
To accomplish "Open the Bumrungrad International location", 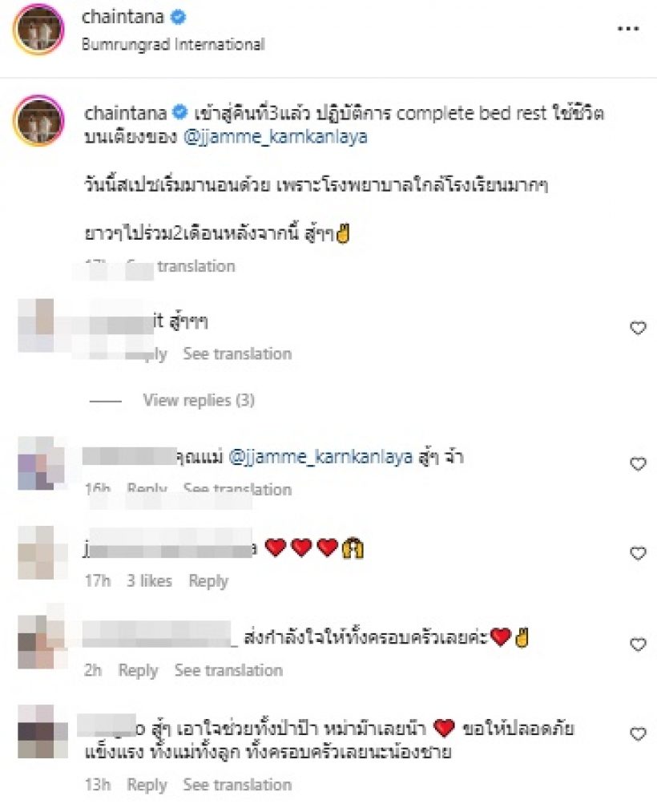I will click(173, 45).
